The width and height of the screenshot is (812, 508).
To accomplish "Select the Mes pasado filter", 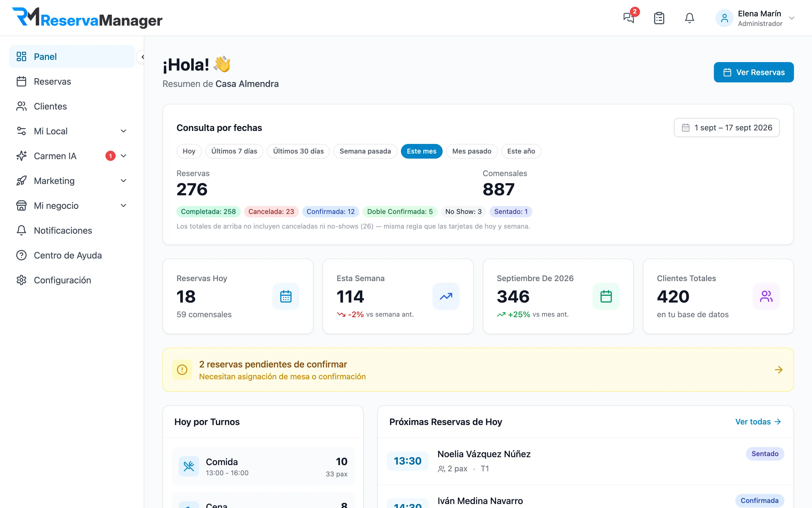I will tap(471, 151).
